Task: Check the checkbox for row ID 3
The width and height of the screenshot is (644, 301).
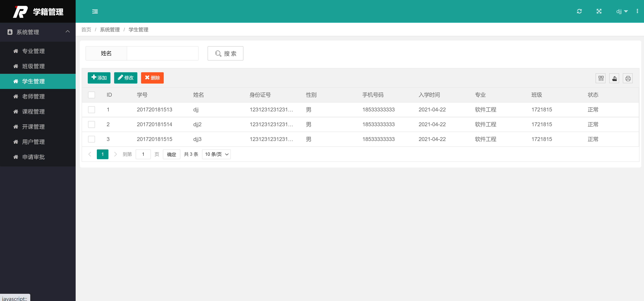Action: click(x=91, y=139)
